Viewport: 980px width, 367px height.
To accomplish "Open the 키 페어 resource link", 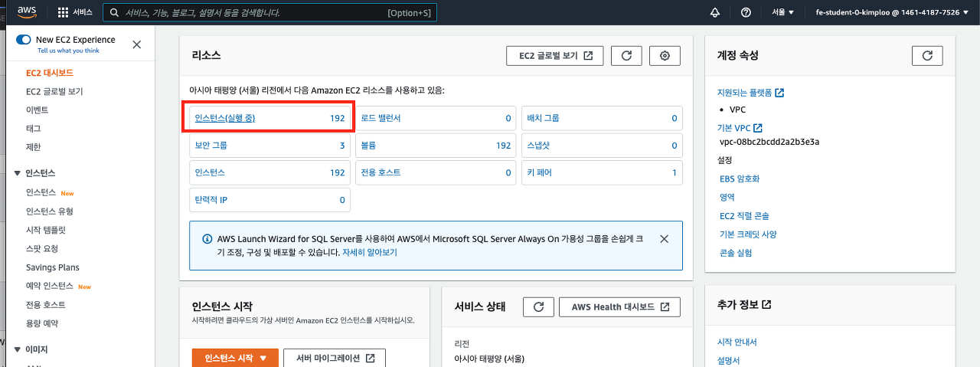I will 539,172.
